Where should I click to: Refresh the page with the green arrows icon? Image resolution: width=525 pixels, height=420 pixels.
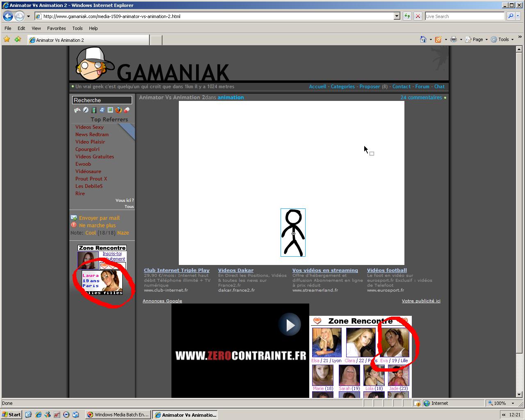point(407,16)
